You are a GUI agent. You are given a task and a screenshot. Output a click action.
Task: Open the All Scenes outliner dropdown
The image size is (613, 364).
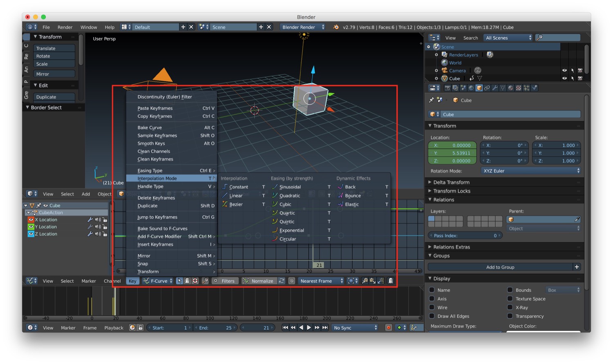[508, 38]
